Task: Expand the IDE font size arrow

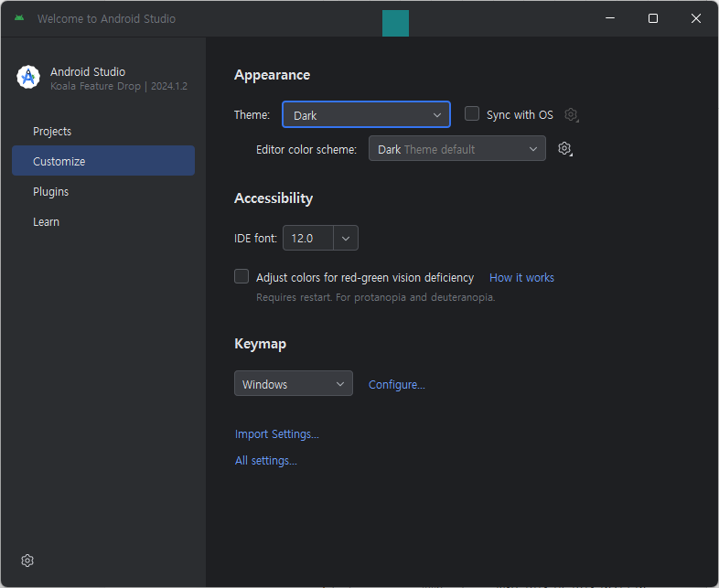Action: click(x=346, y=239)
